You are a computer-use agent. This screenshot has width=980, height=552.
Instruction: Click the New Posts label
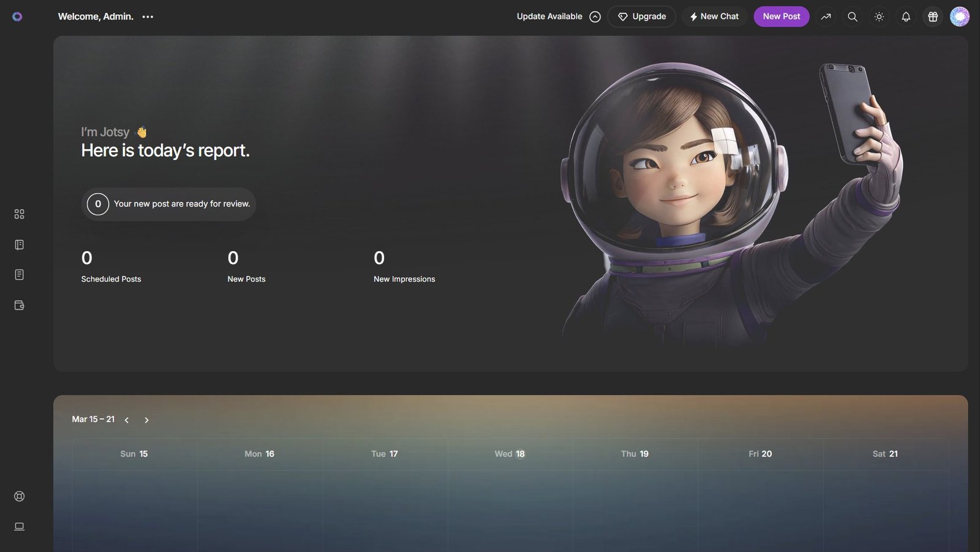pyautogui.click(x=246, y=279)
